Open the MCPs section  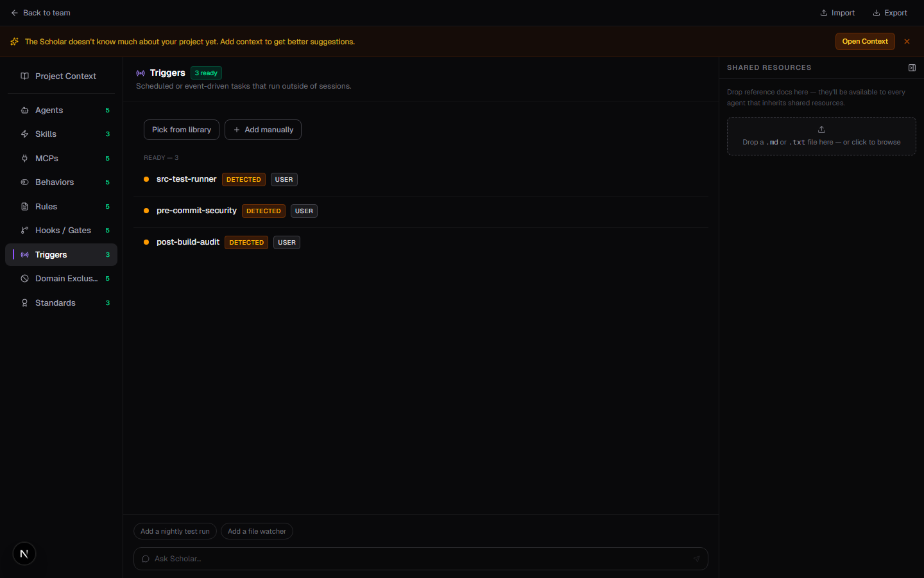pos(61,159)
